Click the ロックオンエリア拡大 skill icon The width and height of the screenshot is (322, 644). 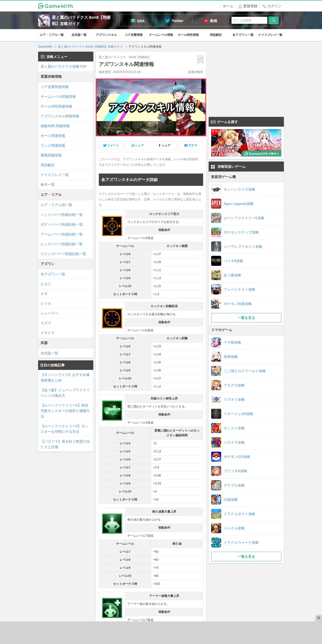(x=112, y=226)
